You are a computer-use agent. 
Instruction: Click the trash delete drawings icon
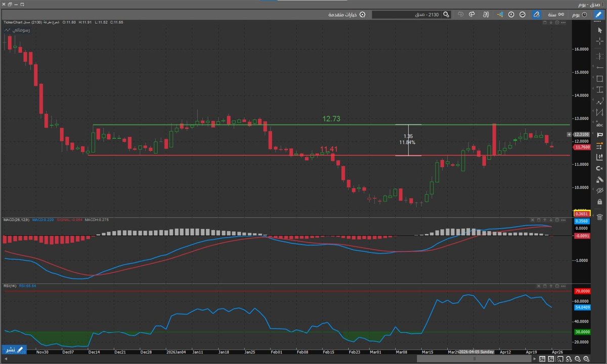point(599,217)
